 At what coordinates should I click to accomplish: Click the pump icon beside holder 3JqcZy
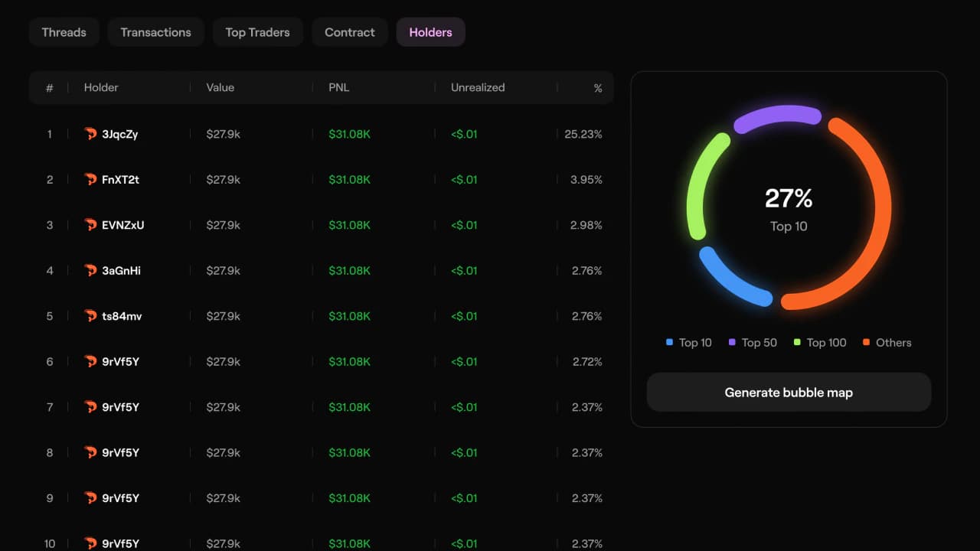(90, 134)
